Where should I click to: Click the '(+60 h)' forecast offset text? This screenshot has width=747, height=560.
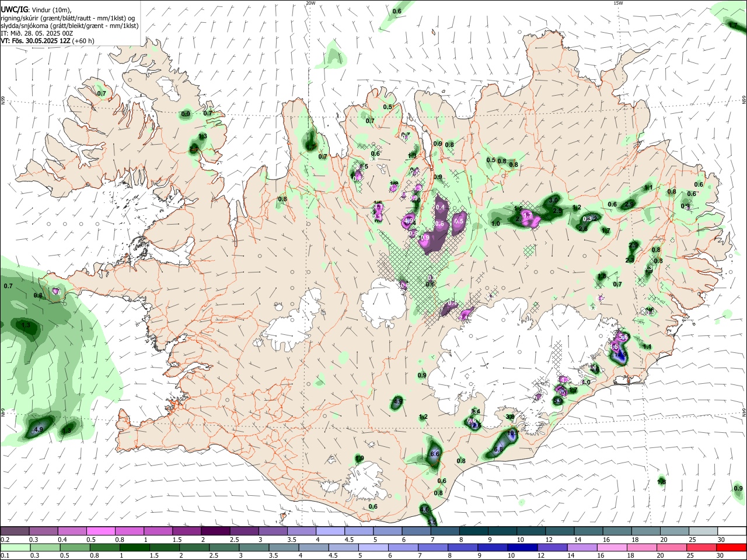tap(83, 41)
